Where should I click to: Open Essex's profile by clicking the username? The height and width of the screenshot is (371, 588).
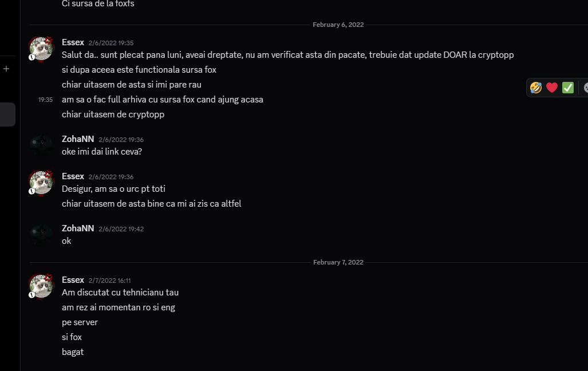(x=73, y=42)
